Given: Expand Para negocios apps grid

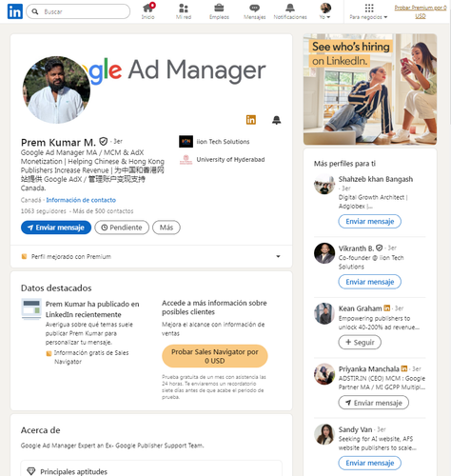Looking at the screenshot, I should click(368, 11).
